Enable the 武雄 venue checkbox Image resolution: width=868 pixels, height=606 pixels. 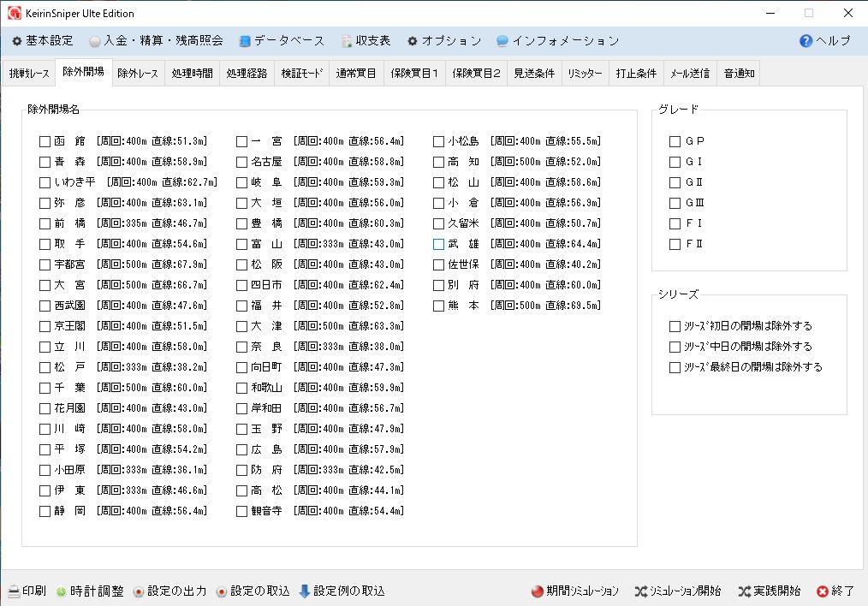[x=438, y=244]
